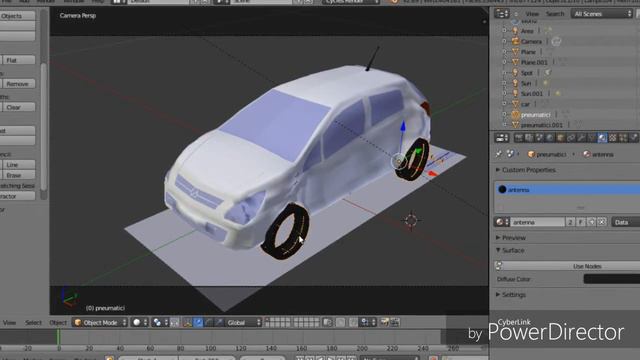The image size is (640, 360).
Task: Expand the Camera item in outliner
Action: pos(504,41)
